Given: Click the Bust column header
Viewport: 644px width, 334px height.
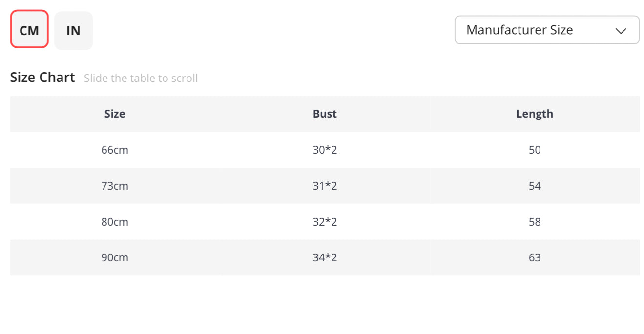Looking at the screenshot, I should pos(325,114).
